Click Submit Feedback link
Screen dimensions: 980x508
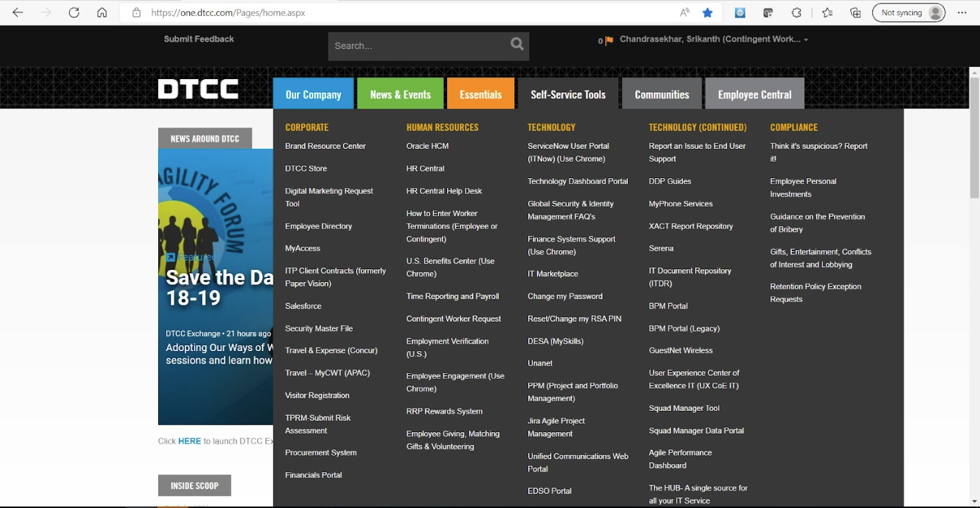199,39
